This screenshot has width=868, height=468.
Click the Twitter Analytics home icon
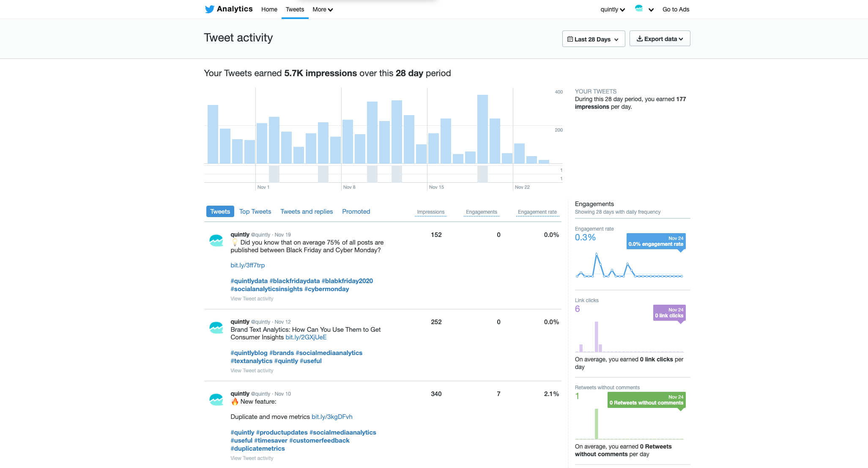(209, 8)
